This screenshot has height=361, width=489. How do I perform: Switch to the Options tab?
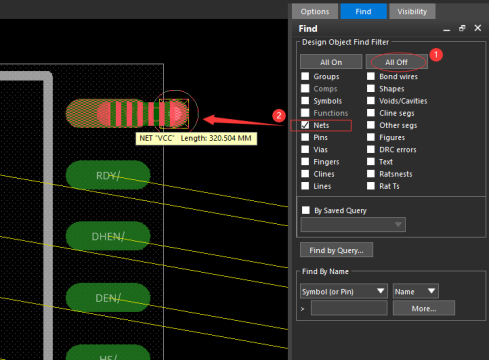[315, 12]
